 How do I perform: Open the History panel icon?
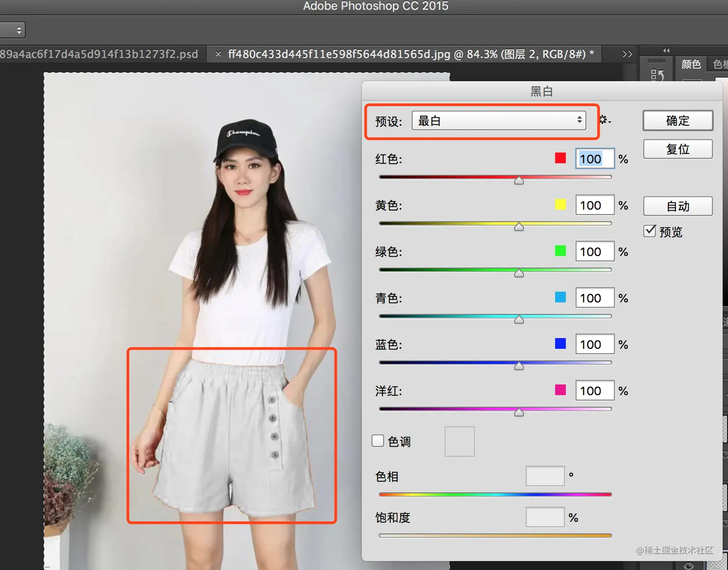[657, 75]
